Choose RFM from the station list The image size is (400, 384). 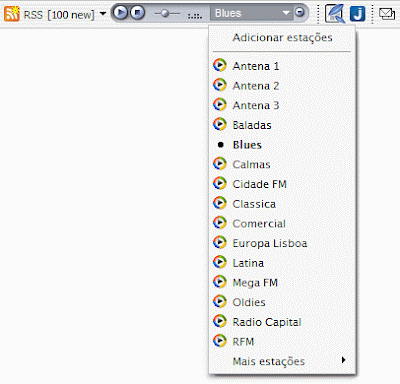pos(282,342)
